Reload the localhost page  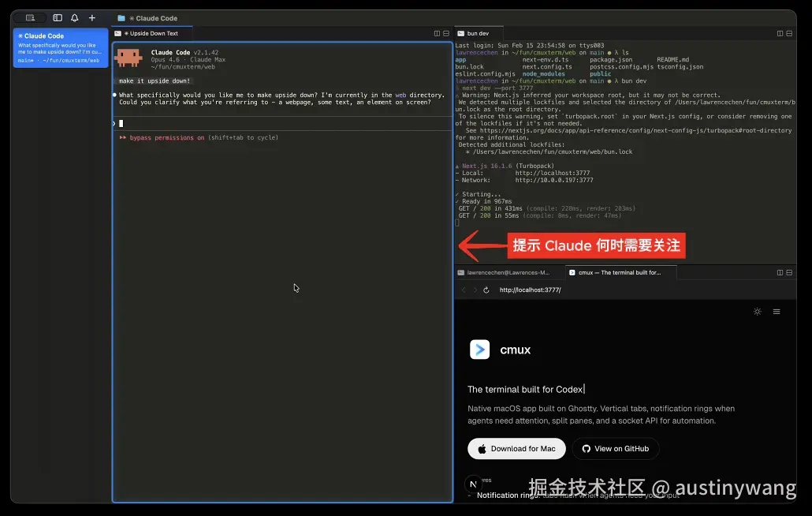[486, 290]
